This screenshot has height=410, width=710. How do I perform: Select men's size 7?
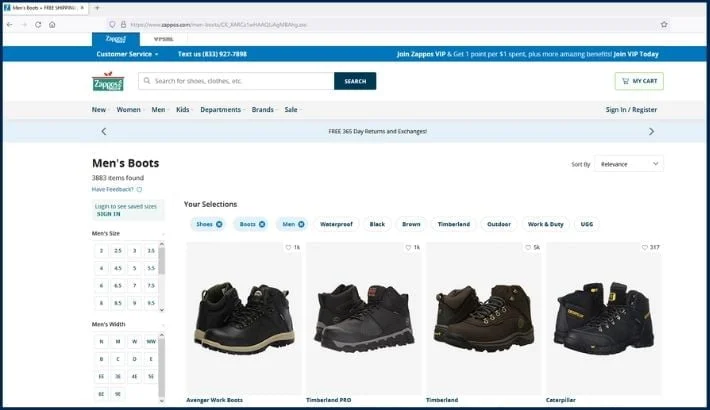[134, 285]
